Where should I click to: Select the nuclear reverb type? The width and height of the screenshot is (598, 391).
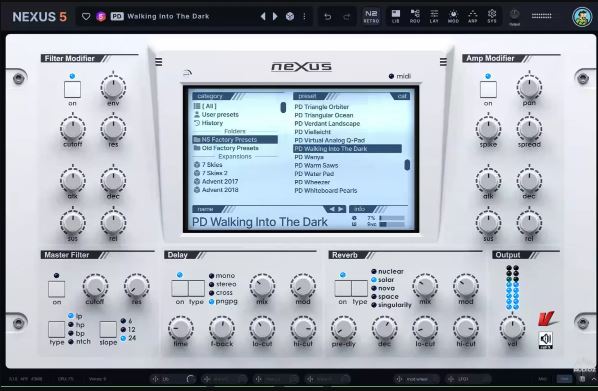point(387,271)
